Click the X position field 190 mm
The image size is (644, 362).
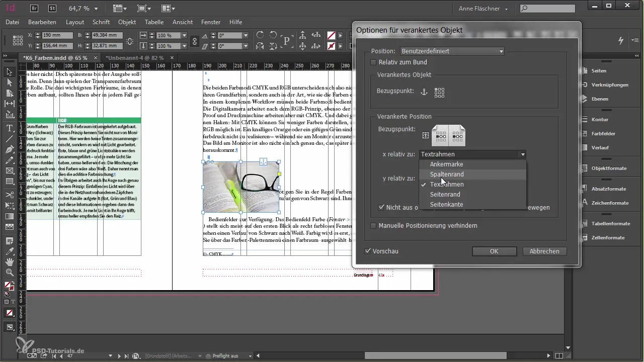pyautogui.click(x=56, y=35)
